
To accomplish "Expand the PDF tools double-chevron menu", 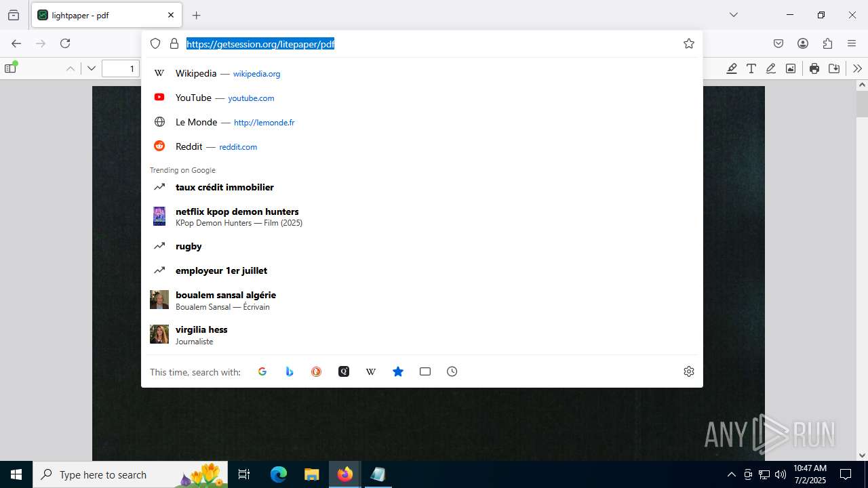I will pyautogui.click(x=858, y=68).
